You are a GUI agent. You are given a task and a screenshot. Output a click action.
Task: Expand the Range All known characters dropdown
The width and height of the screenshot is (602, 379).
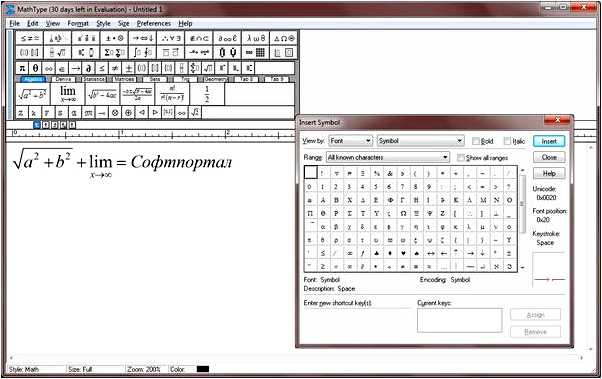[388, 157]
